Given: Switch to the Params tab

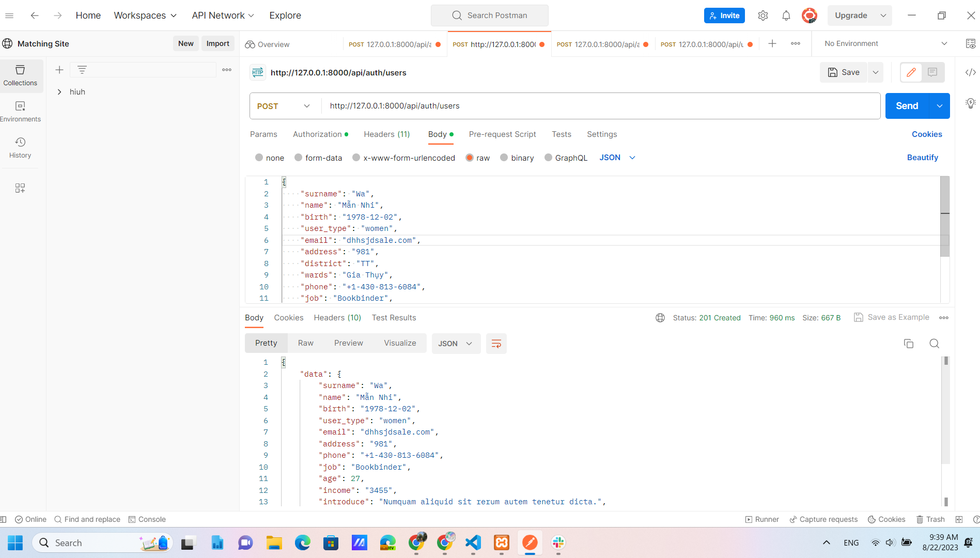Looking at the screenshot, I should (263, 134).
